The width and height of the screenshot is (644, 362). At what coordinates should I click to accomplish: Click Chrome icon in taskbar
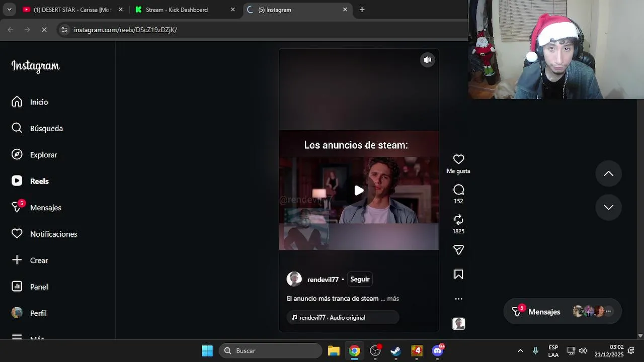coord(355,351)
